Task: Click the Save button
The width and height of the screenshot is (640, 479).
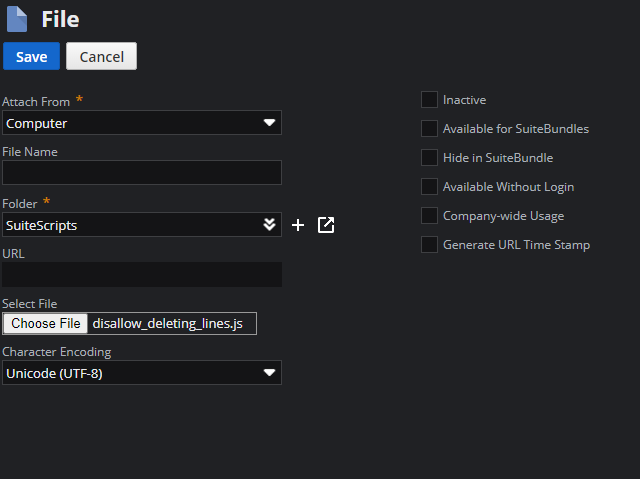Action: (x=31, y=56)
